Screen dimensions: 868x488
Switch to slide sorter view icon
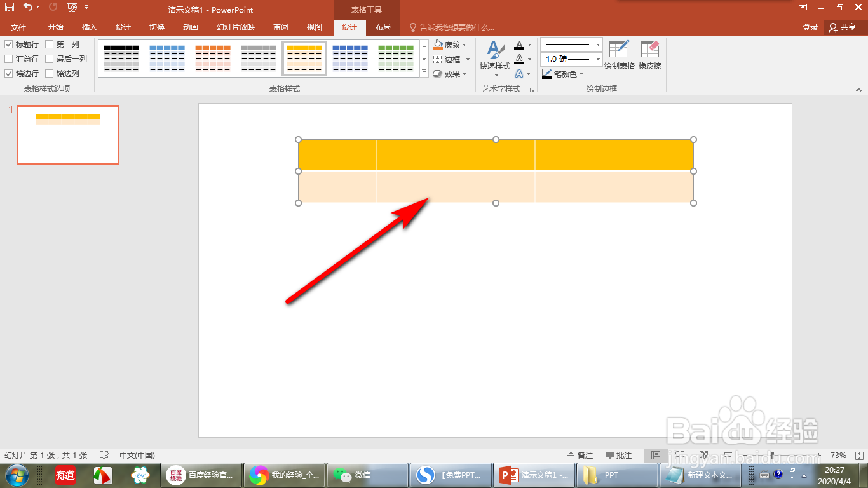(x=679, y=456)
